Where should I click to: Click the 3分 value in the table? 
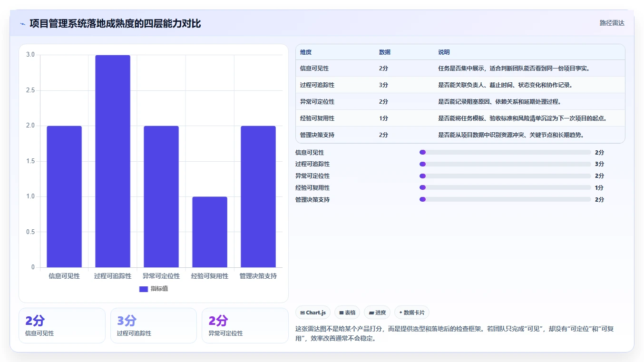[x=383, y=85]
